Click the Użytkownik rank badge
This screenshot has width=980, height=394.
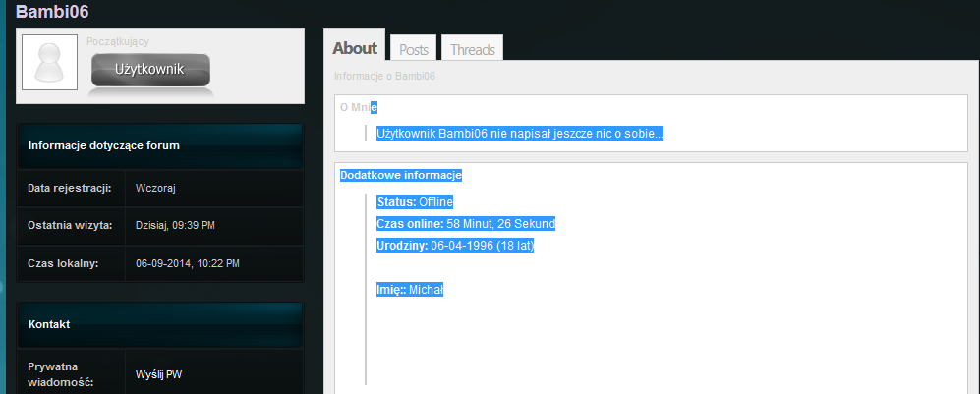[x=150, y=70]
